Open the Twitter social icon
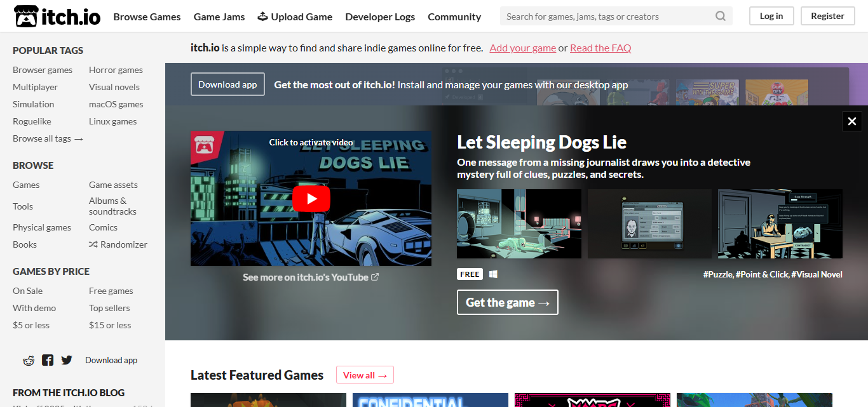Image resolution: width=868 pixels, height=407 pixels. tap(67, 360)
